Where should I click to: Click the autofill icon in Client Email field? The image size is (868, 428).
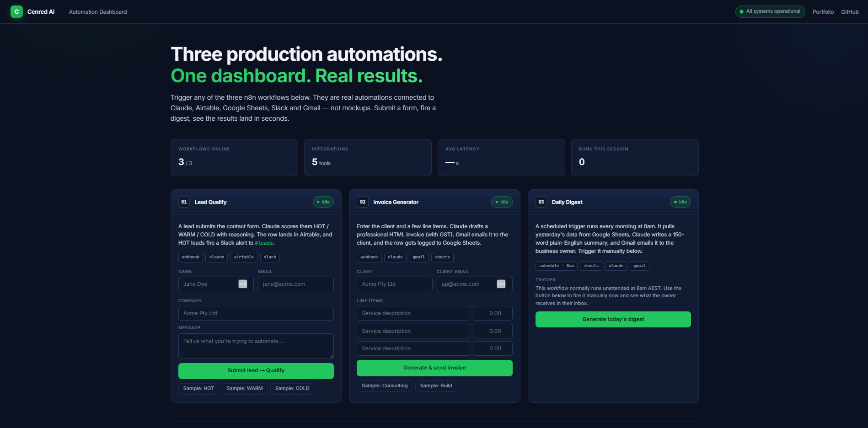tap(501, 284)
